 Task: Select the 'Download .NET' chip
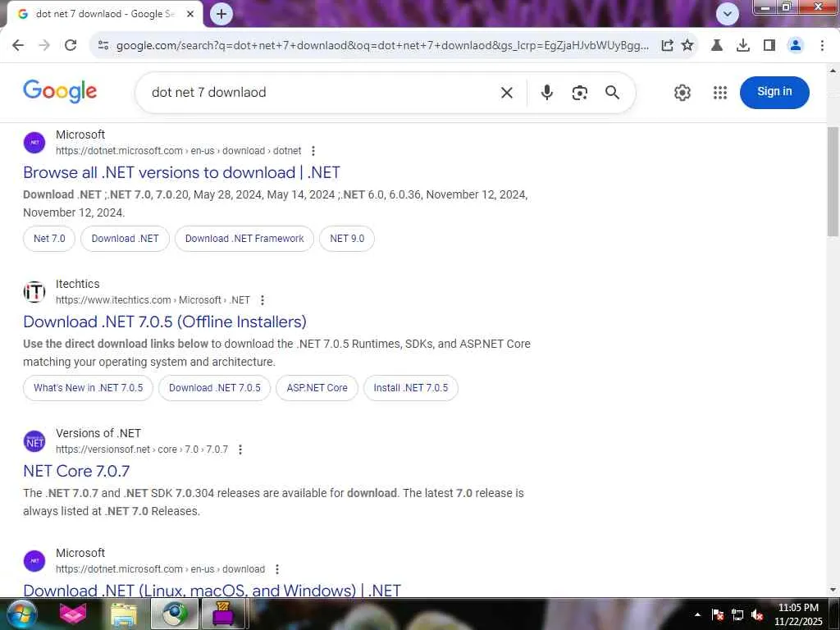(x=125, y=239)
